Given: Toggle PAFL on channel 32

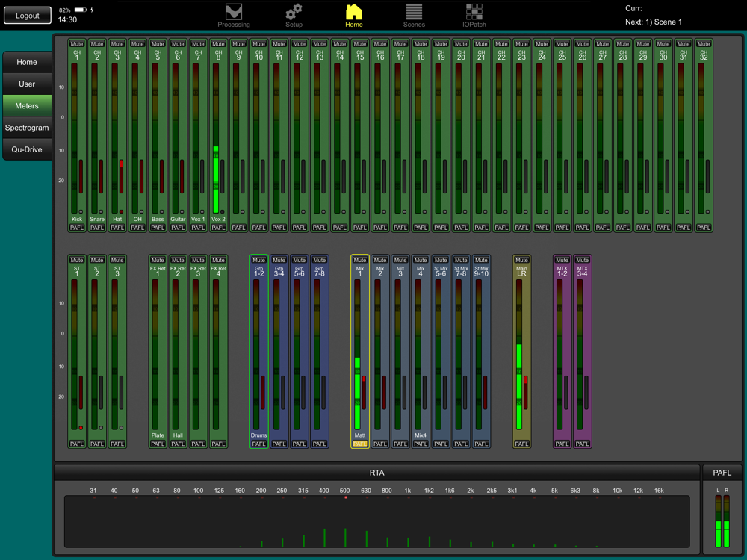Looking at the screenshot, I should click(x=704, y=228).
